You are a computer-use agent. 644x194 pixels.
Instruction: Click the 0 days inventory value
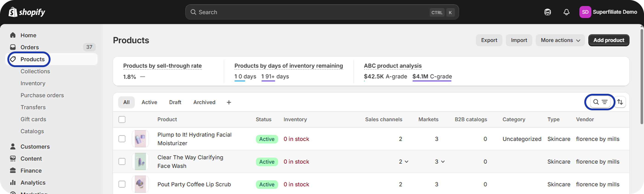245,76
